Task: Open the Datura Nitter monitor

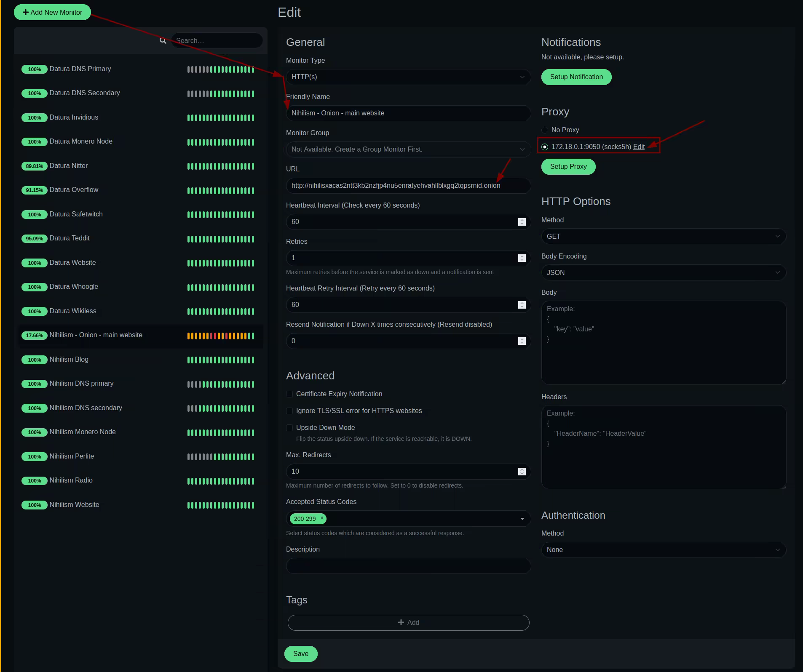Action: point(141,166)
